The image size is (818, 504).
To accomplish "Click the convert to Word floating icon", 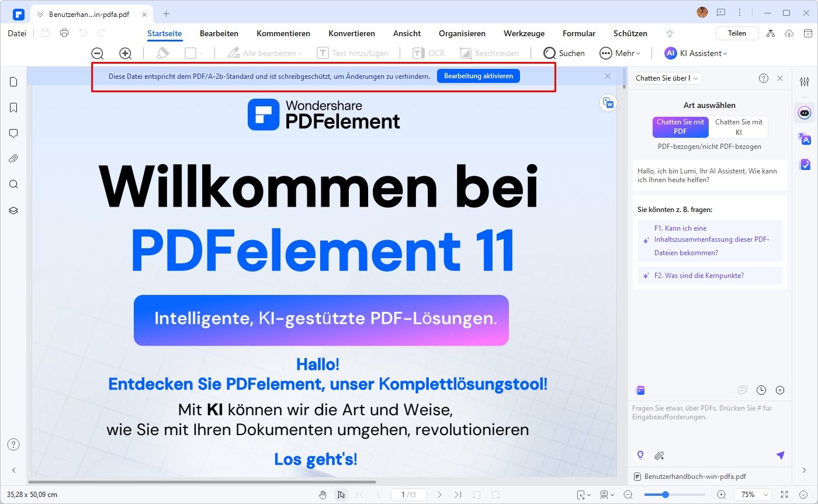I will point(609,103).
